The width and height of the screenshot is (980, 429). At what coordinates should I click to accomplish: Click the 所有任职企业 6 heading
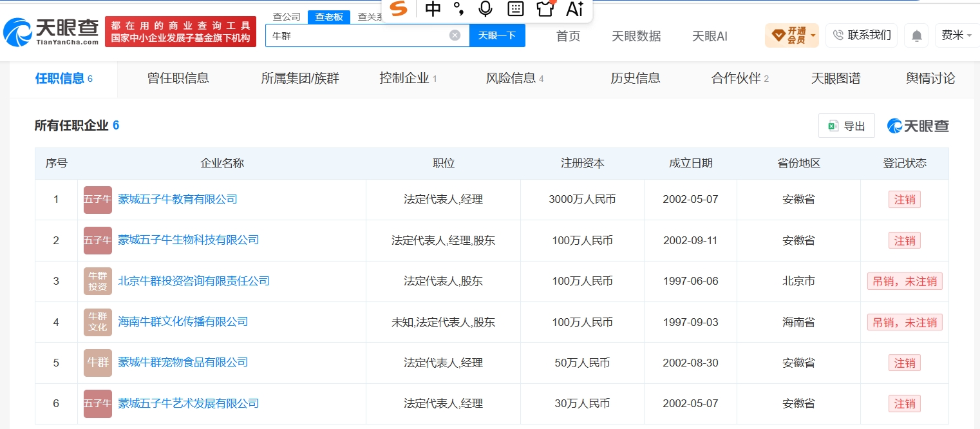click(77, 126)
